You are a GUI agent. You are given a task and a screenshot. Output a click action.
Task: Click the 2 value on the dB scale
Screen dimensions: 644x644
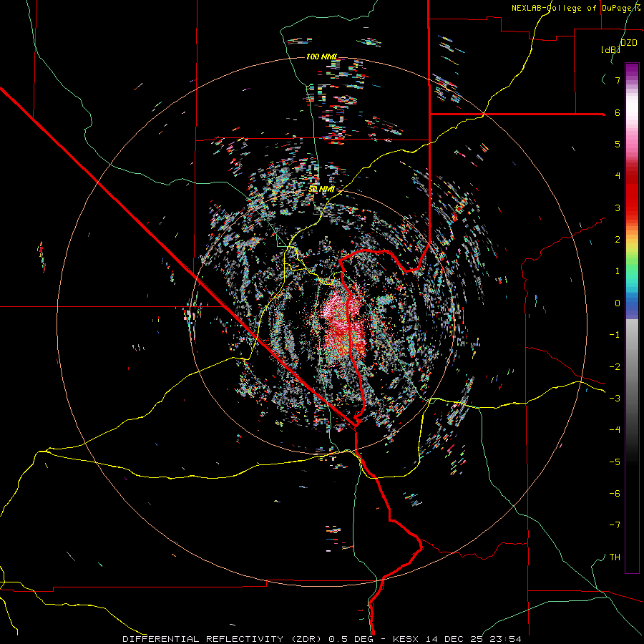618,240
